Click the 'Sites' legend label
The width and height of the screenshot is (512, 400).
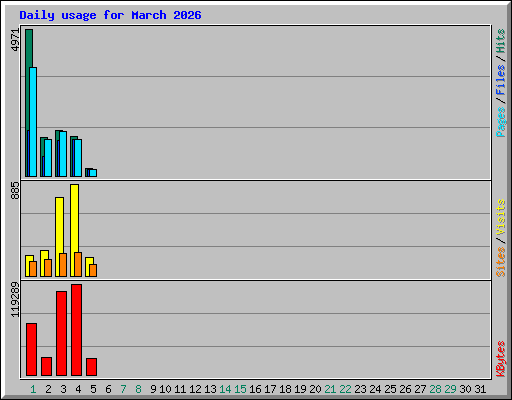coord(501,262)
